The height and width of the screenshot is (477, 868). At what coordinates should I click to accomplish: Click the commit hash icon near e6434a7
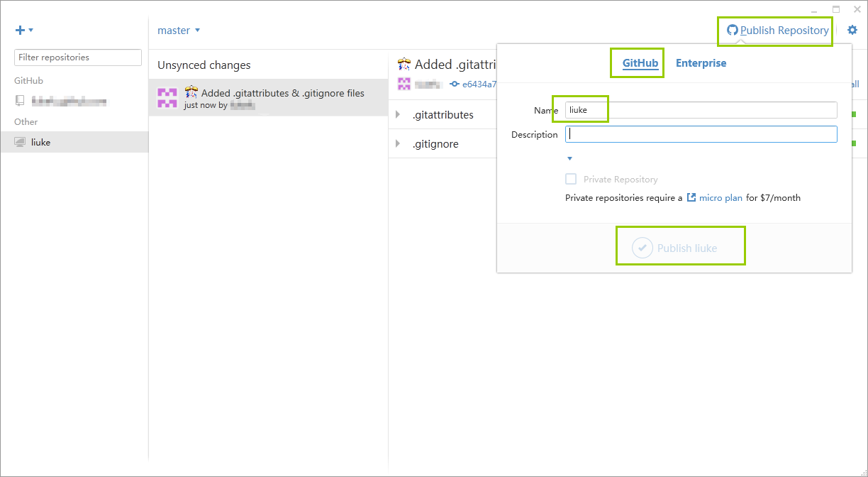[x=455, y=84]
